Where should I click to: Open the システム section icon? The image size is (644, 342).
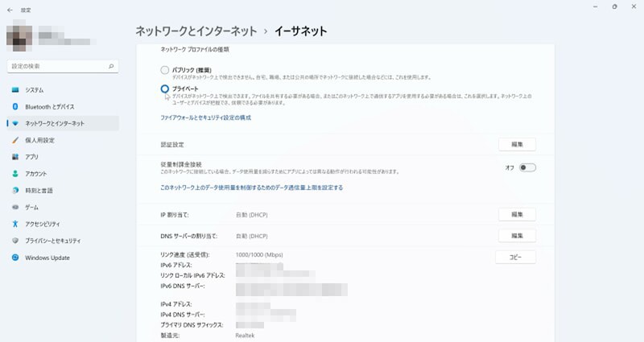click(x=15, y=90)
